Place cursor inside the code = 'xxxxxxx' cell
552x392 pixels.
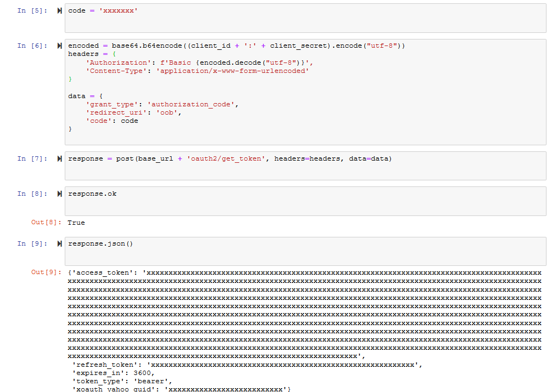click(137, 10)
